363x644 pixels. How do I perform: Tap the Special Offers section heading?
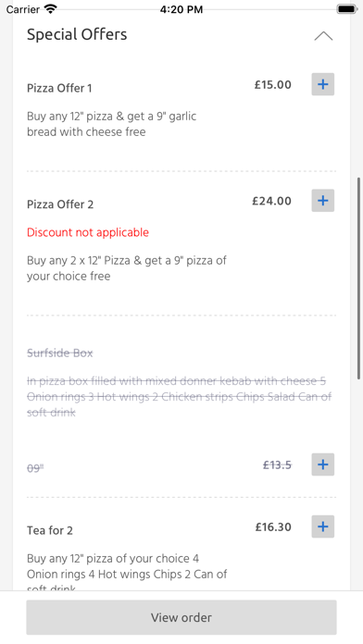click(x=77, y=34)
